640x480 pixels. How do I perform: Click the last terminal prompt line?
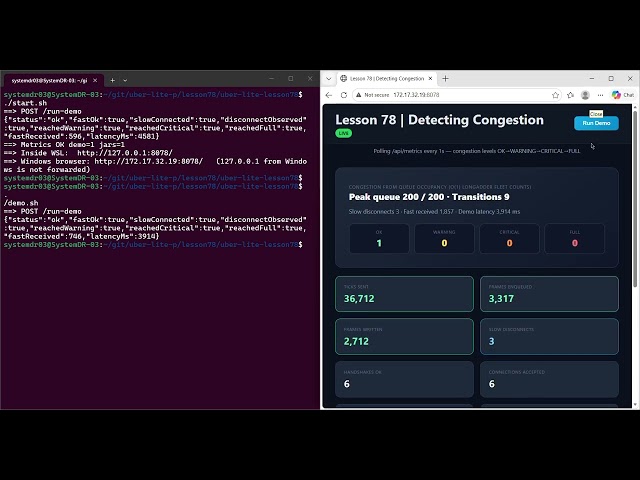pos(153,245)
